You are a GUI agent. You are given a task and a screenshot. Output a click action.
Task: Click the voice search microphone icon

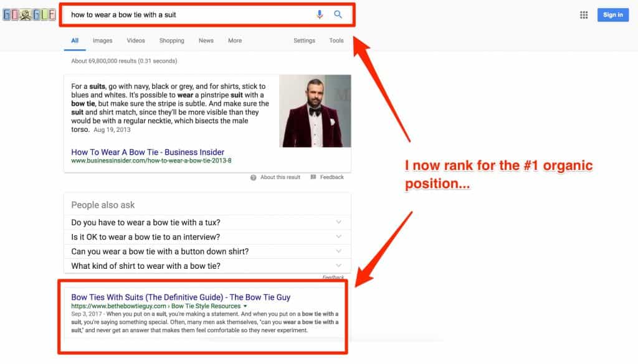coord(320,15)
